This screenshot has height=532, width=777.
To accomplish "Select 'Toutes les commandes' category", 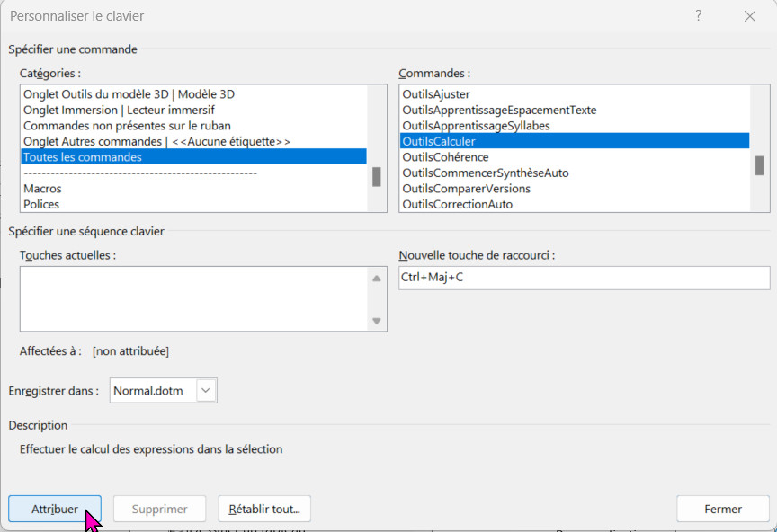I will pos(83,157).
